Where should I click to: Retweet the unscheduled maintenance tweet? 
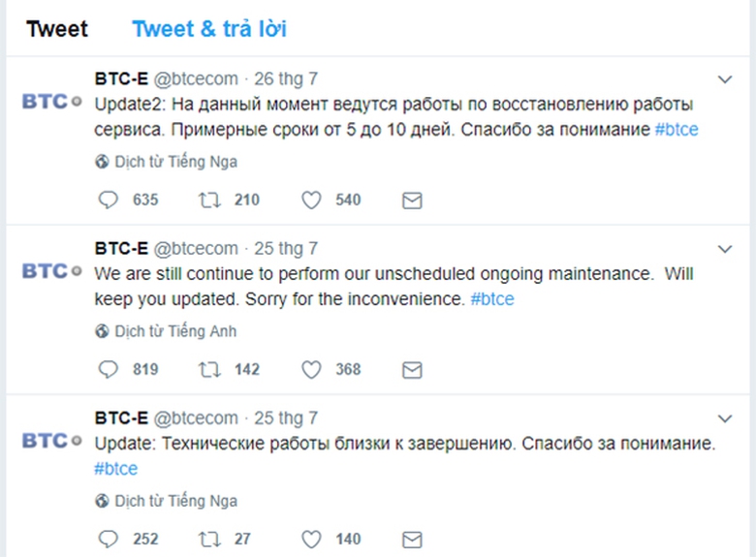206,369
